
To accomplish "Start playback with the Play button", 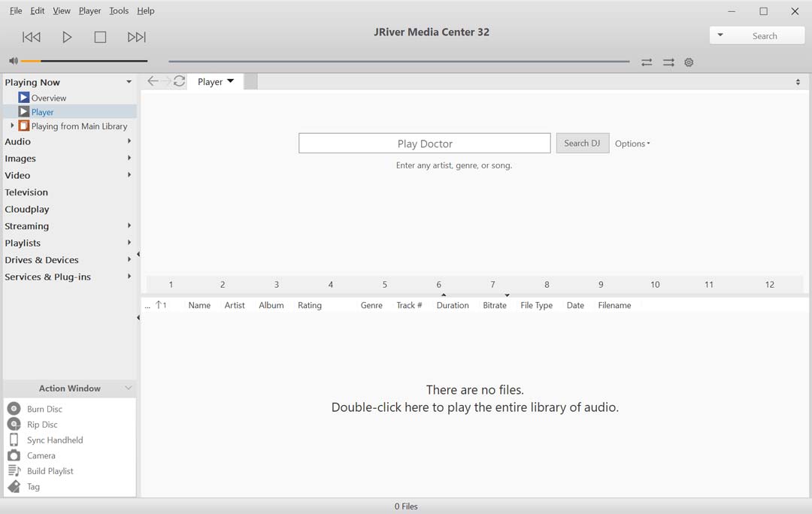I will pyautogui.click(x=67, y=37).
